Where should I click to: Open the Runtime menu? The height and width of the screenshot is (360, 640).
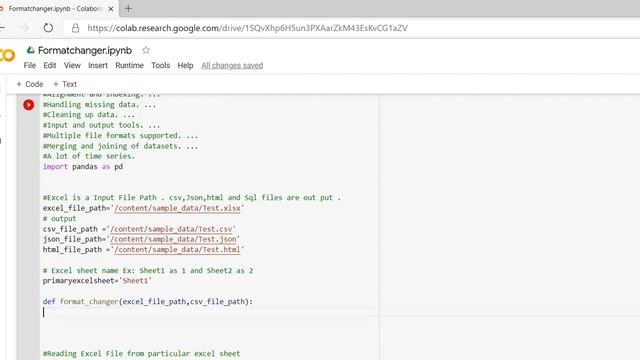tap(129, 65)
